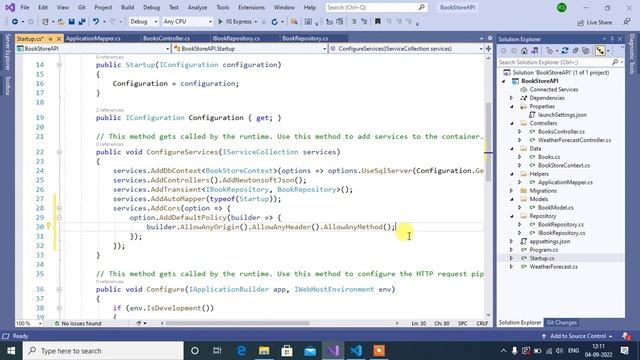Click the Pending Changes Filter icon in Solution Explorer
This screenshot has height=360, width=640.
point(550,51)
